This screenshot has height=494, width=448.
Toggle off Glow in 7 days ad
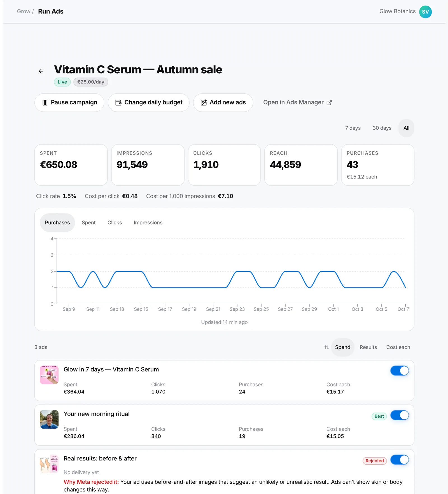[400, 371]
